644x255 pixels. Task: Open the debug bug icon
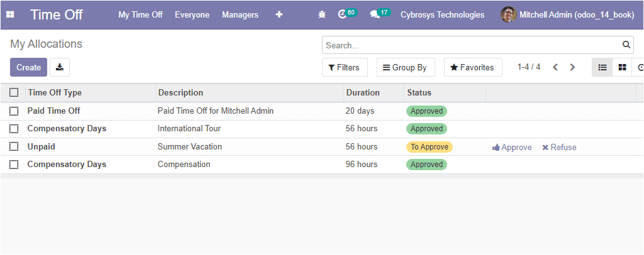click(x=322, y=14)
